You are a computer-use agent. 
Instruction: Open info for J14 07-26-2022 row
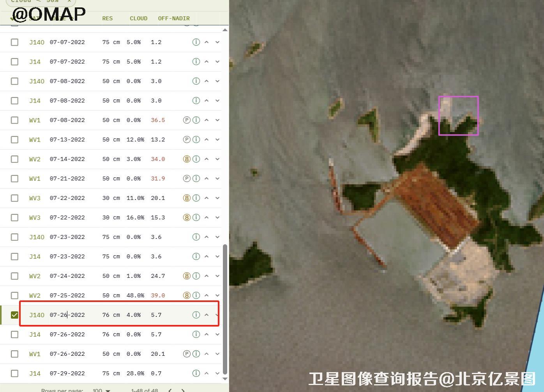coord(196,334)
